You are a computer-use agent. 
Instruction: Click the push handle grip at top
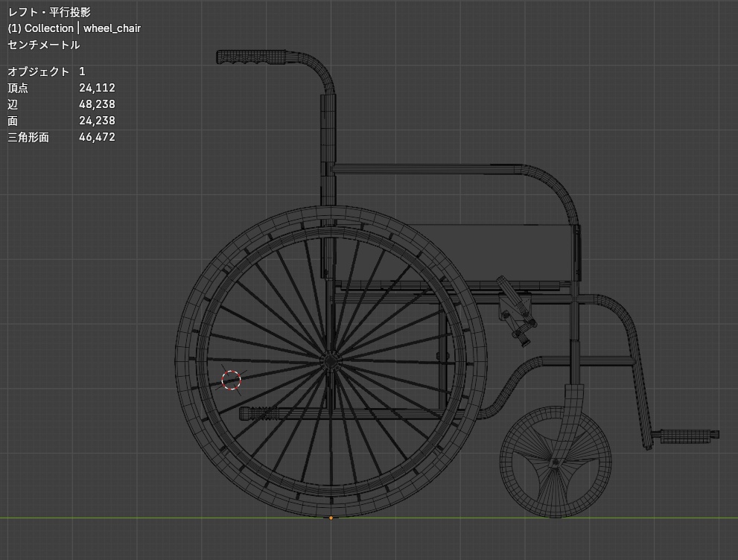click(x=251, y=57)
